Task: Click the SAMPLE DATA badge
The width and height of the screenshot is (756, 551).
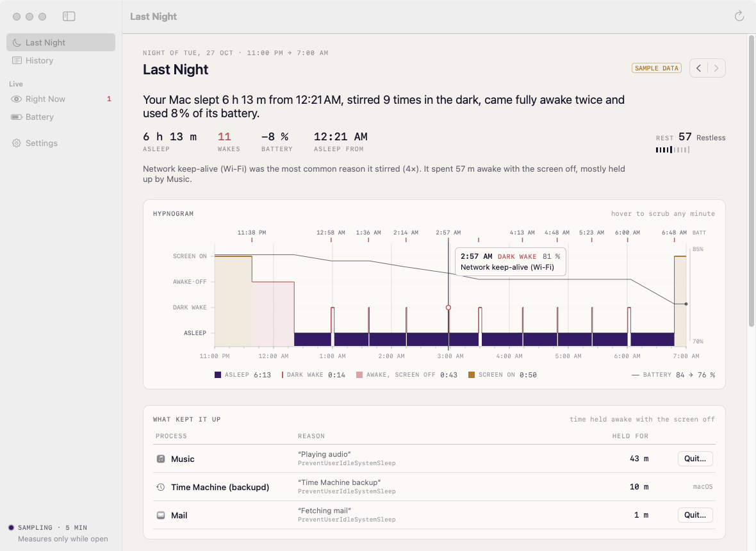Action: (x=656, y=68)
